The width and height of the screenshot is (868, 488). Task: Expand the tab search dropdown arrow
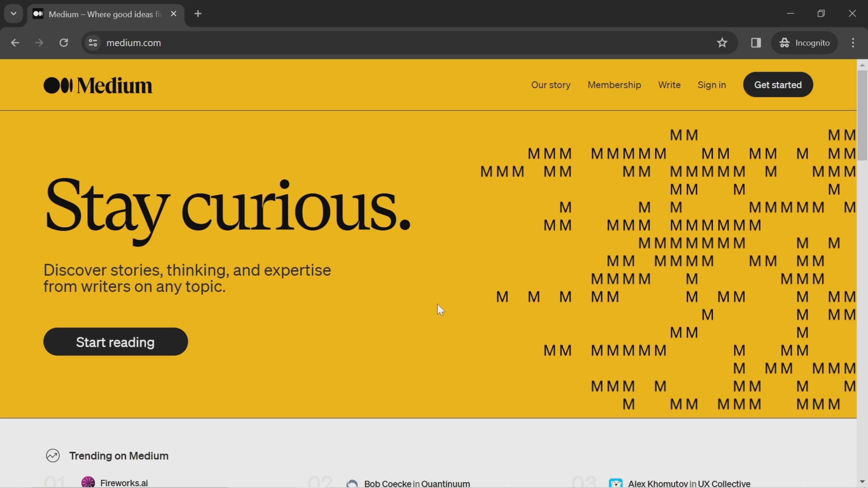[x=14, y=14]
